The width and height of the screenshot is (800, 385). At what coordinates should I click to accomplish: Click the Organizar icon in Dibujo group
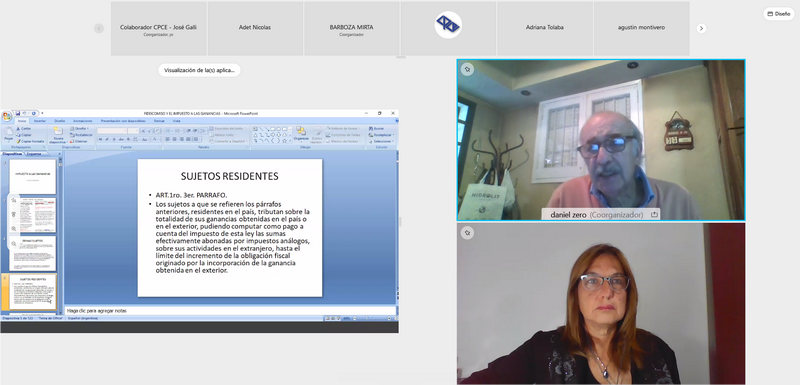pyautogui.click(x=301, y=134)
